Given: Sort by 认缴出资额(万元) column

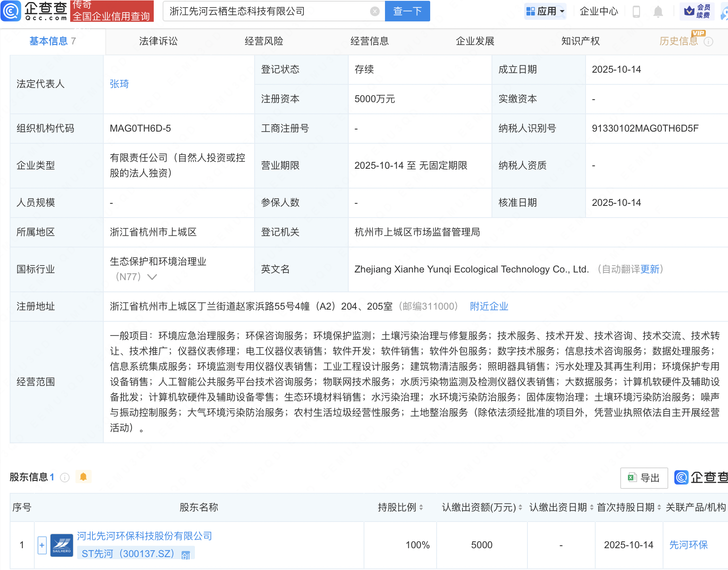Looking at the screenshot, I should (520, 507).
